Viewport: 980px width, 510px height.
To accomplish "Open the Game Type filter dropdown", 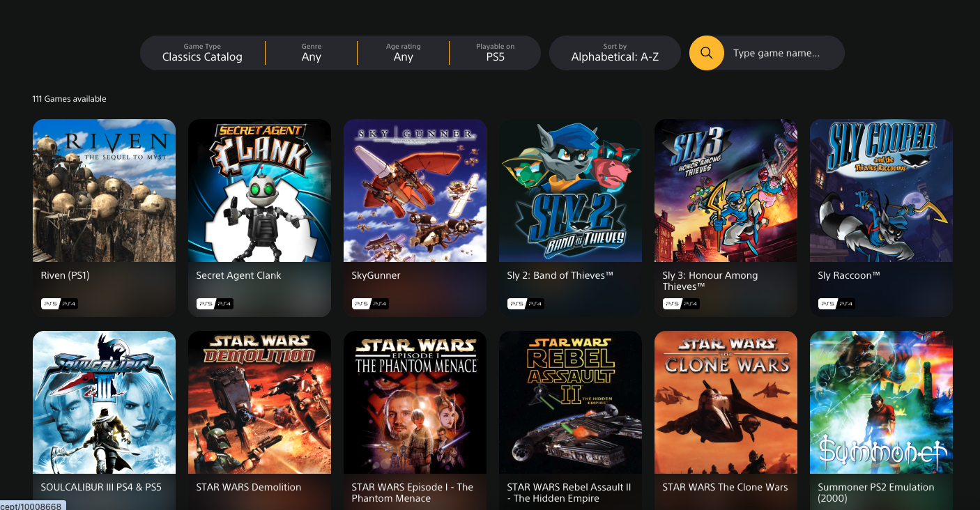I will [x=202, y=53].
